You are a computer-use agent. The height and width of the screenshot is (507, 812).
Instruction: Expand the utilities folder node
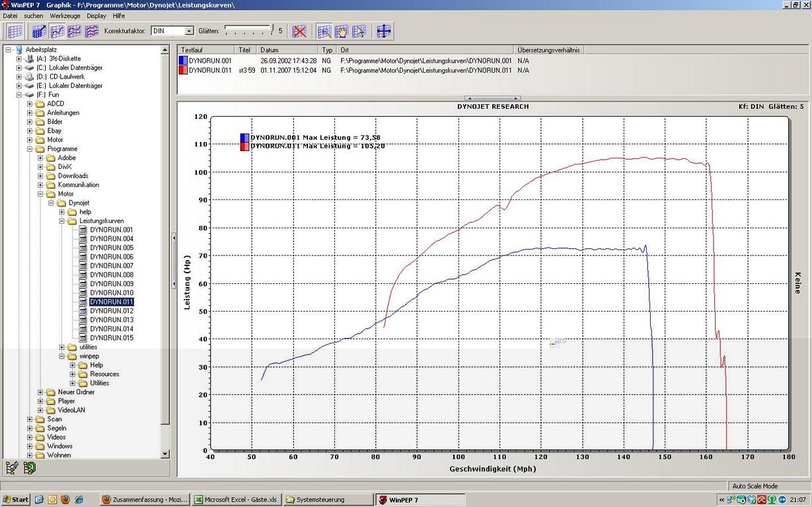pyautogui.click(x=62, y=347)
